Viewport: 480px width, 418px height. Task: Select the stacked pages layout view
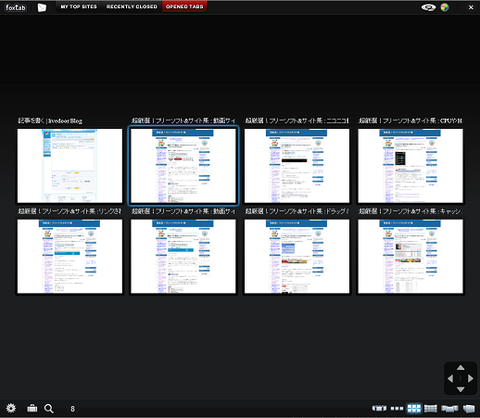coord(469,408)
